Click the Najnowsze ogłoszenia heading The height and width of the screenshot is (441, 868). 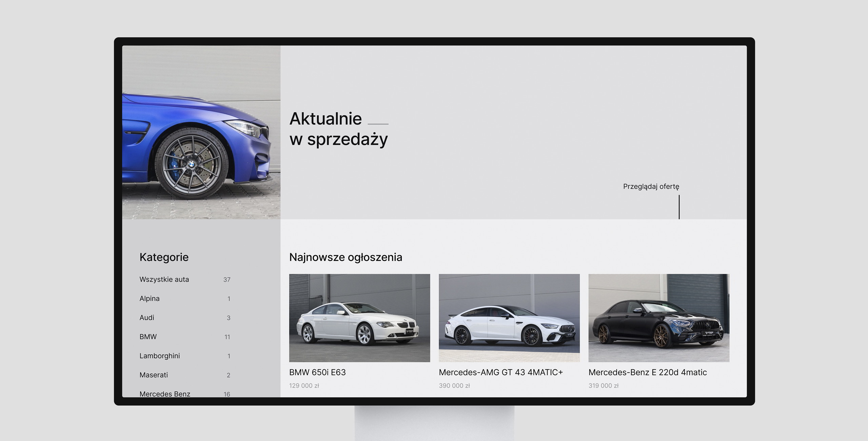[x=346, y=257]
